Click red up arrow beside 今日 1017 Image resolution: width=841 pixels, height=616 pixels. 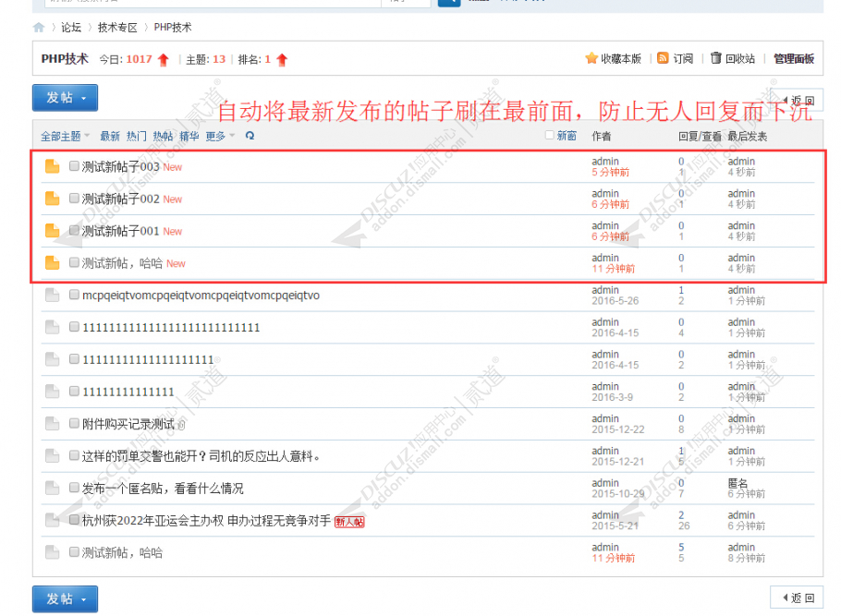tap(164, 59)
